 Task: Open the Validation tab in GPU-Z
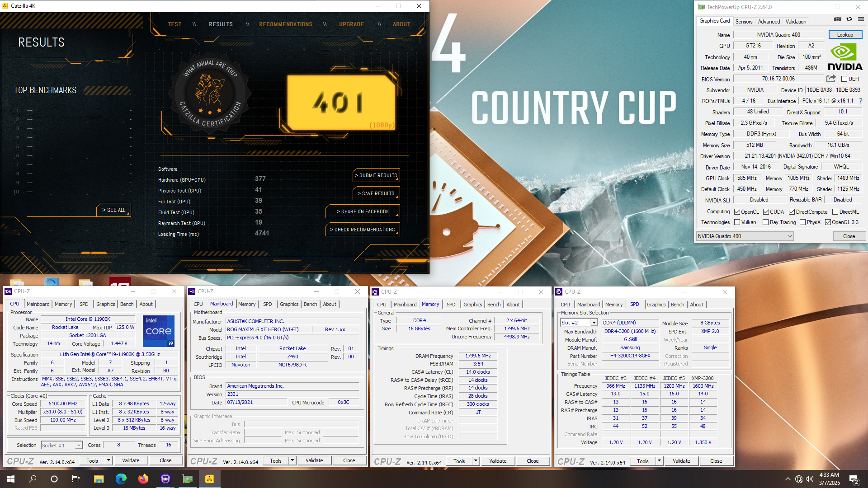click(796, 21)
